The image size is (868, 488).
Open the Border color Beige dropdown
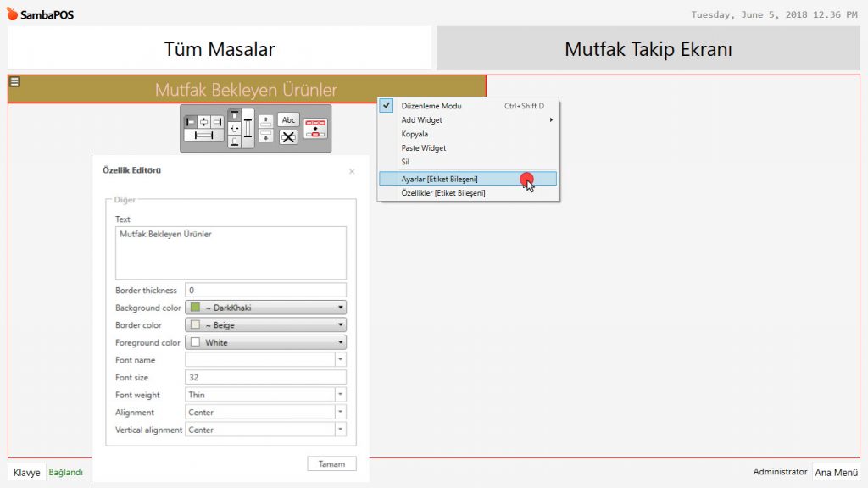click(340, 325)
